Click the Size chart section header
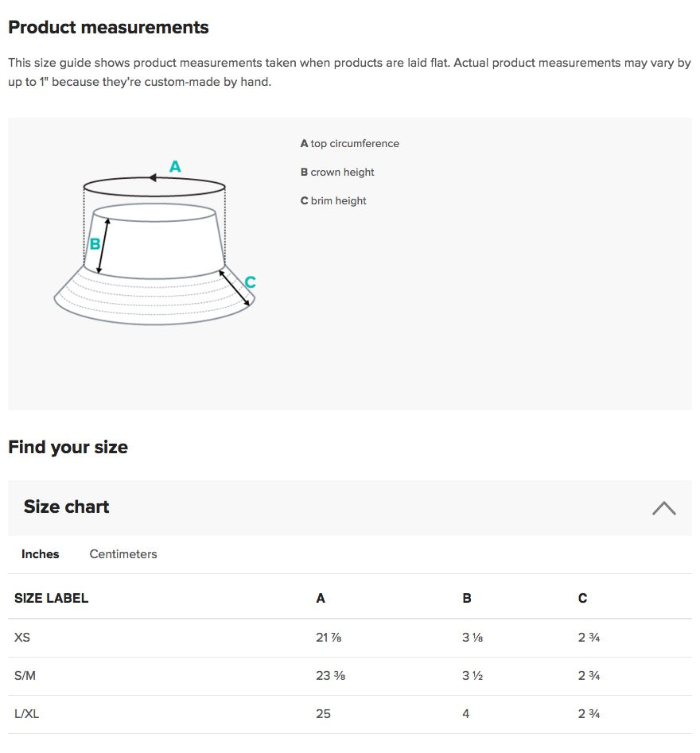 (x=67, y=507)
